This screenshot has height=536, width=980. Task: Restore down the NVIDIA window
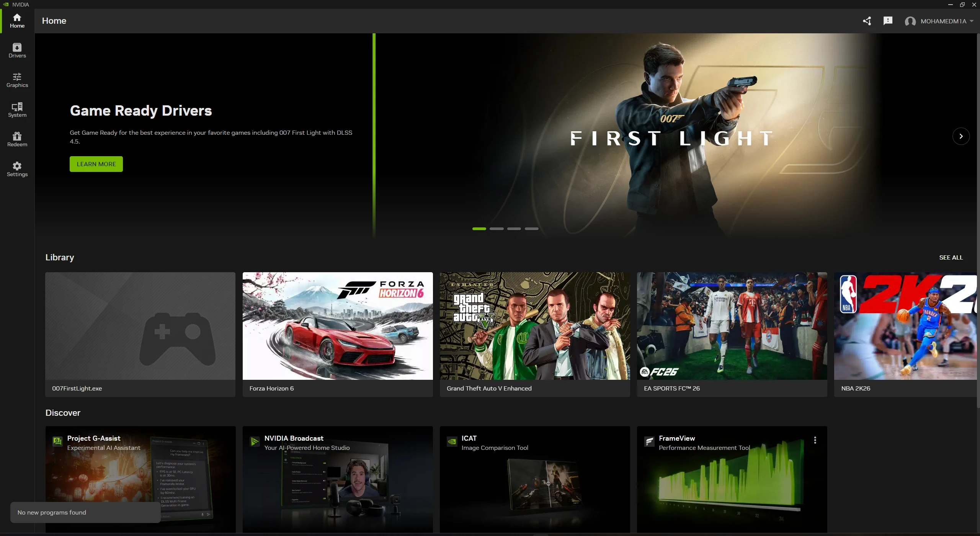962,5
